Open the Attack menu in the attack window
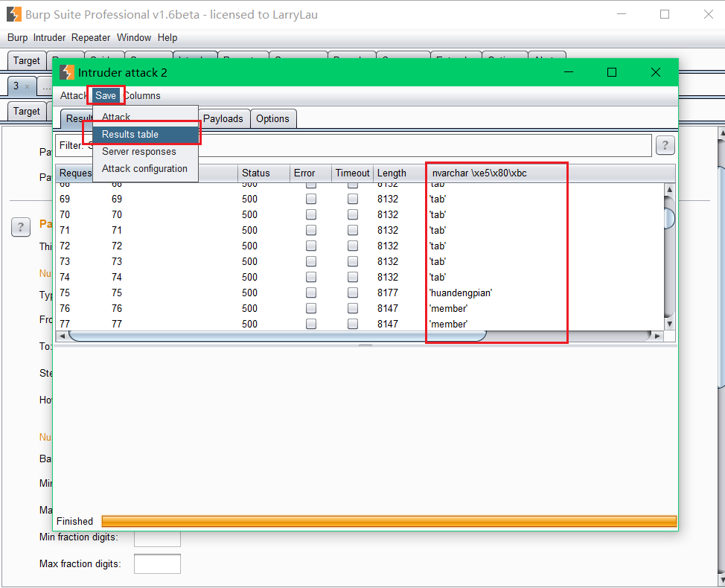The image size is (725, 588). click(x=73, y=95)
